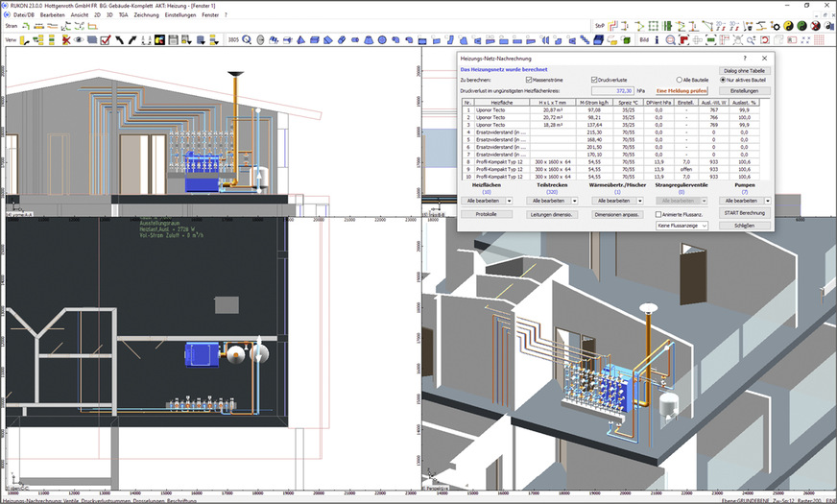Click the yellow yin-yang icon
This screenshot has height=504, width=837.
(x=788, y=26)
